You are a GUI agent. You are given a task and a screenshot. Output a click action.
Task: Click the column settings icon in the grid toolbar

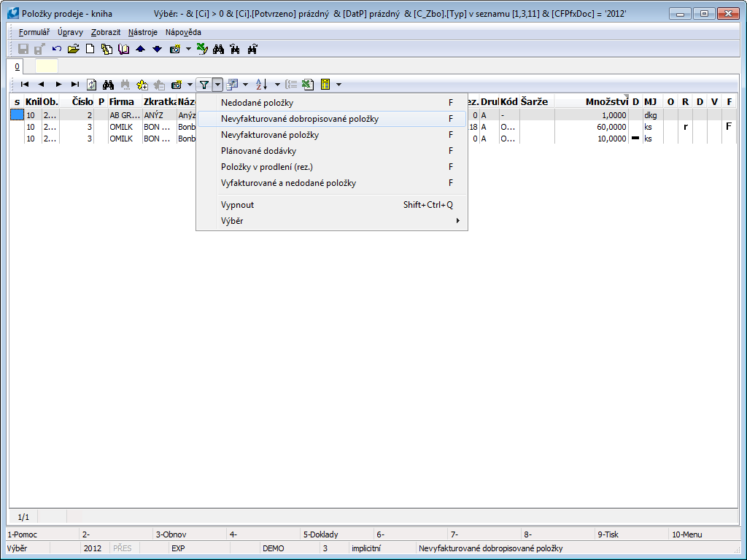[x=233, y=85]
